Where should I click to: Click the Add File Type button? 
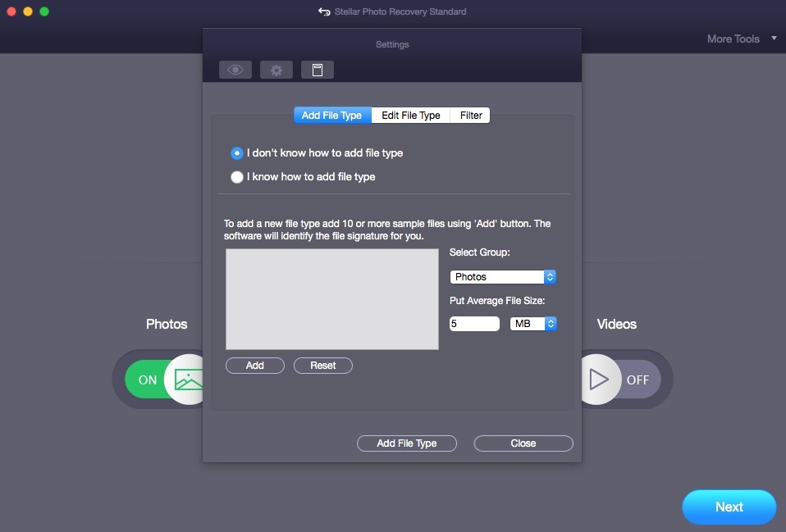tap(406, 443)
